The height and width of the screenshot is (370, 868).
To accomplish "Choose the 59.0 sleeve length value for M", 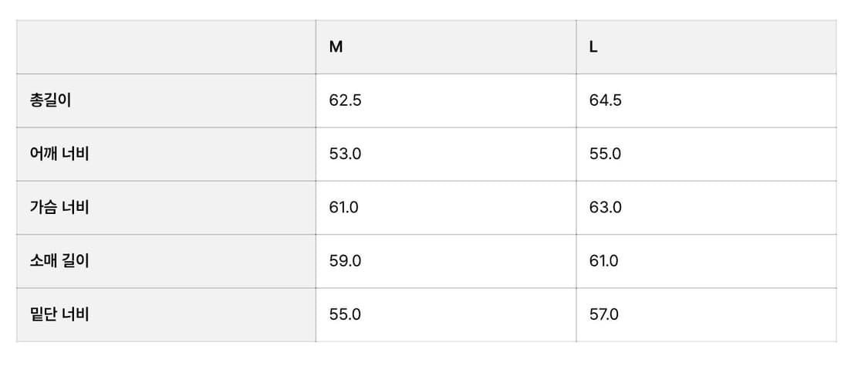I will 345,261.
